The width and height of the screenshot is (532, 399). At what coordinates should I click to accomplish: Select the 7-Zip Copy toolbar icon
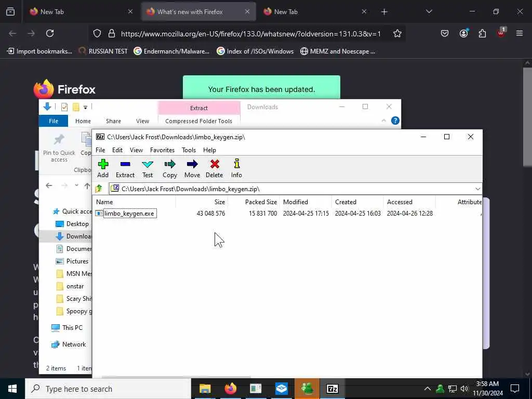(x=170, y=168)
